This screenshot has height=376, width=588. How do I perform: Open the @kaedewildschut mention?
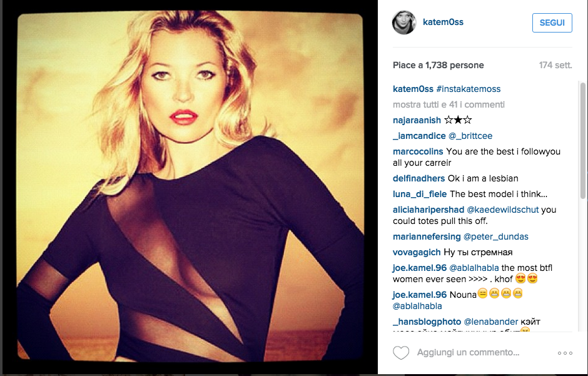click(x=502, y=210)
